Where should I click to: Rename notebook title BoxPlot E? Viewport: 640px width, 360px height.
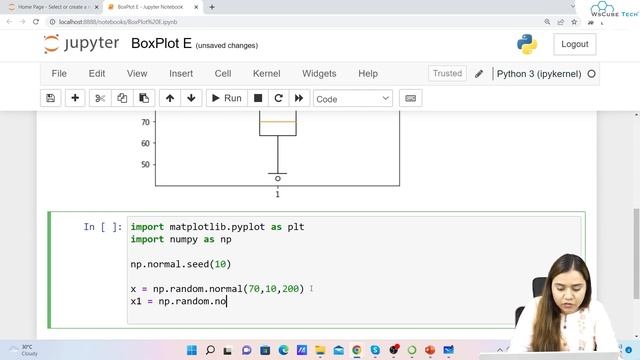click(161, 43)
